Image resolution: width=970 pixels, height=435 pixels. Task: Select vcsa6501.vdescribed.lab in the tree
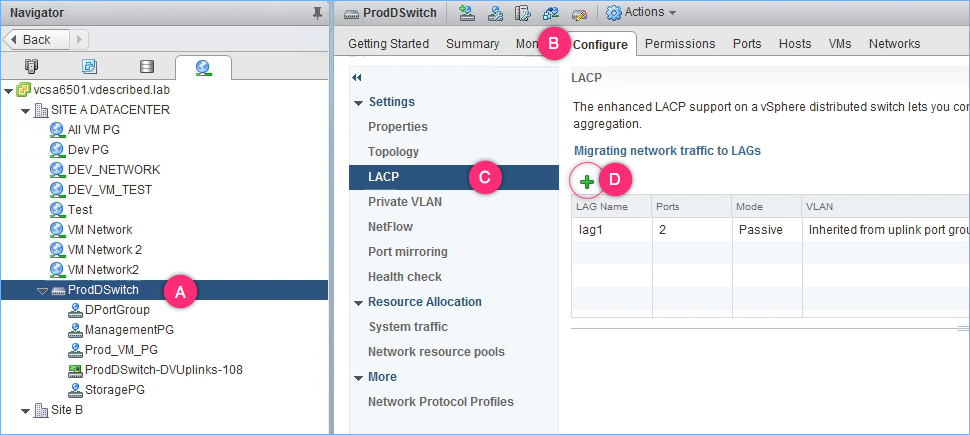pyautogui.click(x=101, y=90)
